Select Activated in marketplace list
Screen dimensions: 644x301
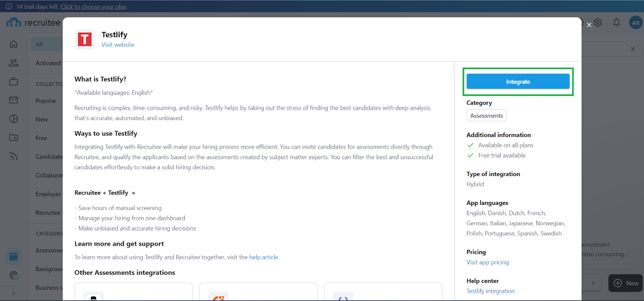click(48, 63)
